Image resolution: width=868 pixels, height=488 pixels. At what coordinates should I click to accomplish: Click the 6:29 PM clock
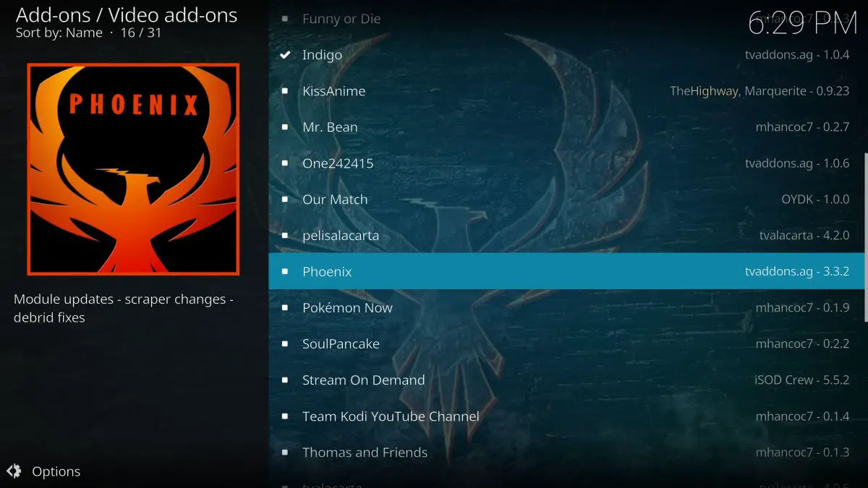tap(803, 23)
